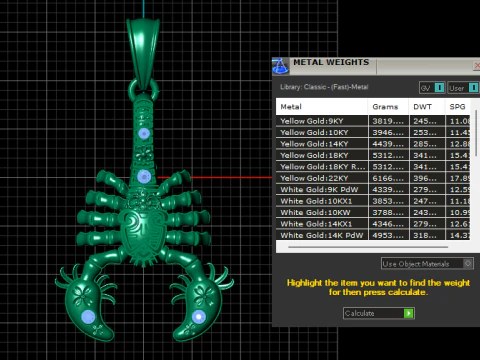Select the Yellow Gold:10KY row
The width and height of the screenshot is (480, 360).
coord(373,132)
